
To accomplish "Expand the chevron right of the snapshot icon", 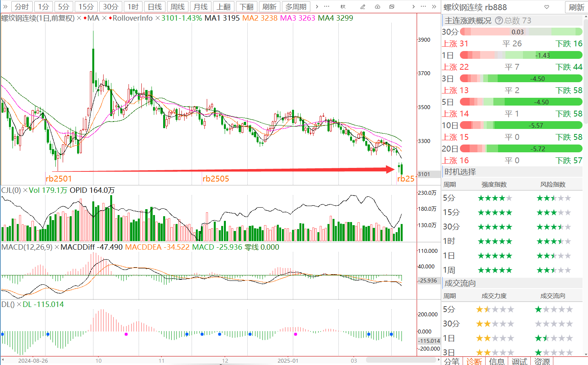I will pyautogui.click(x=413, y=7).
